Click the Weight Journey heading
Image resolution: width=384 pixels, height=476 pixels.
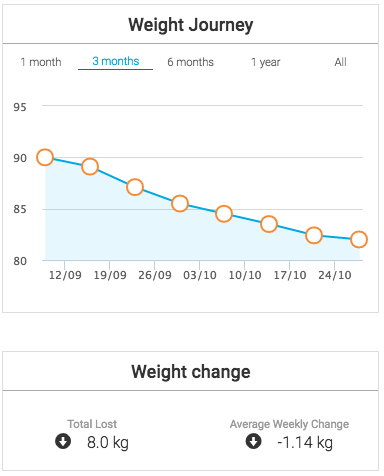point(191,25)
